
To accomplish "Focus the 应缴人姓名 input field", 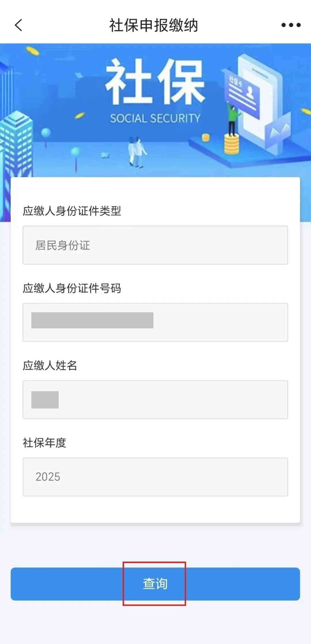I will 155,400.
